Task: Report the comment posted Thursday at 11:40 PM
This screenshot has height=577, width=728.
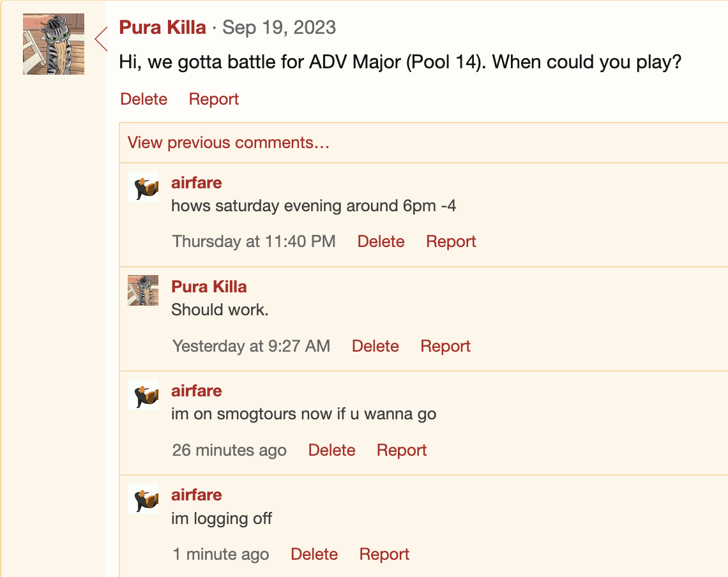Action: pos(451,241)
